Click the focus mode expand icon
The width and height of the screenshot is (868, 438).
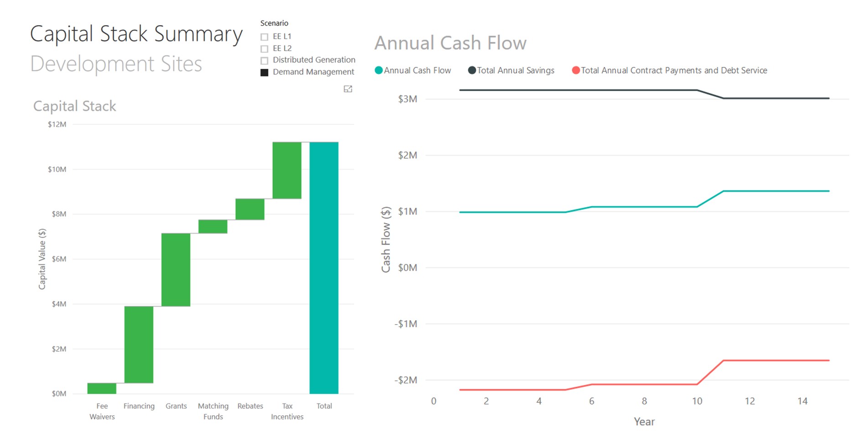point(348,89)
